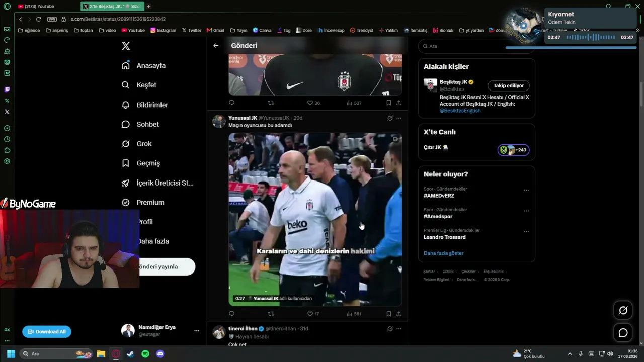This screenshot has width=644, height=362.
Task: Click Daha fazla göster under trends
Action: tap(444, 253)
